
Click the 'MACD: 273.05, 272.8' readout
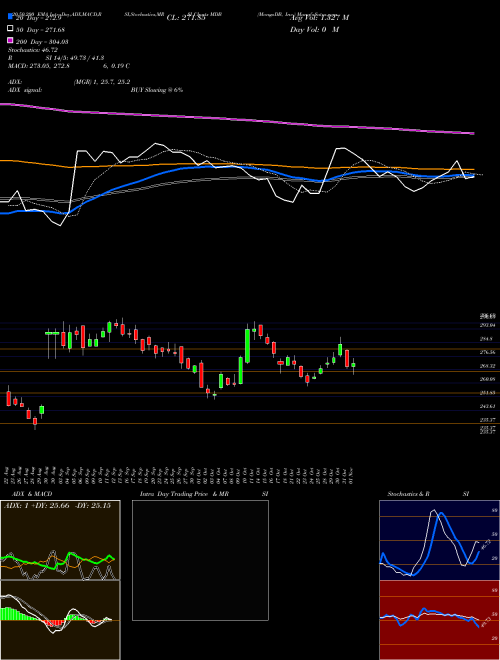[x=39, y=66]
